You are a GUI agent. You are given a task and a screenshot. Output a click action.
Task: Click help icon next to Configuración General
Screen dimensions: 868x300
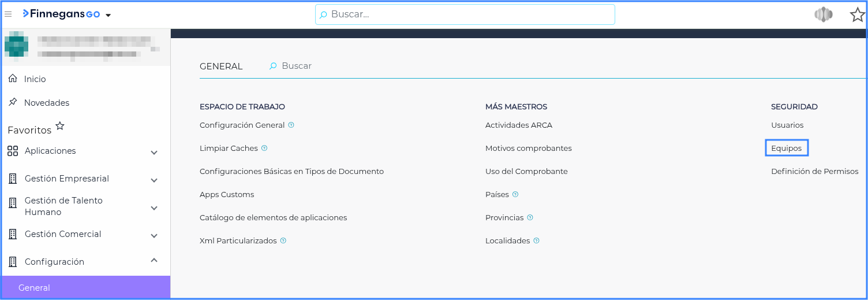(291, 125)
